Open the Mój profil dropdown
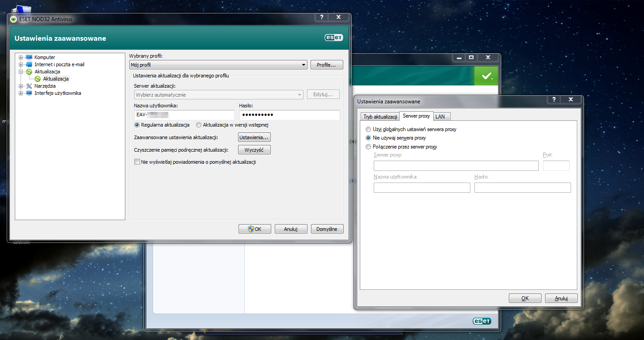Screen dimensions: 644x340 tap(218, 65)
